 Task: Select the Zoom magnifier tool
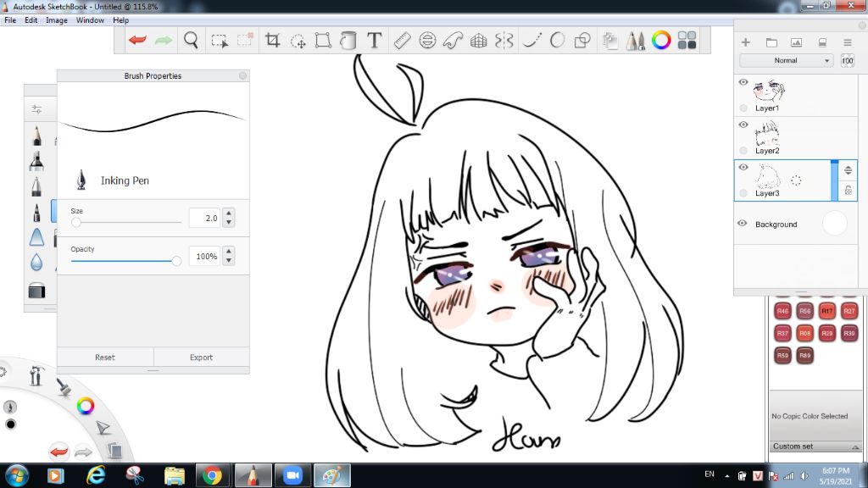tap(191, 40)
